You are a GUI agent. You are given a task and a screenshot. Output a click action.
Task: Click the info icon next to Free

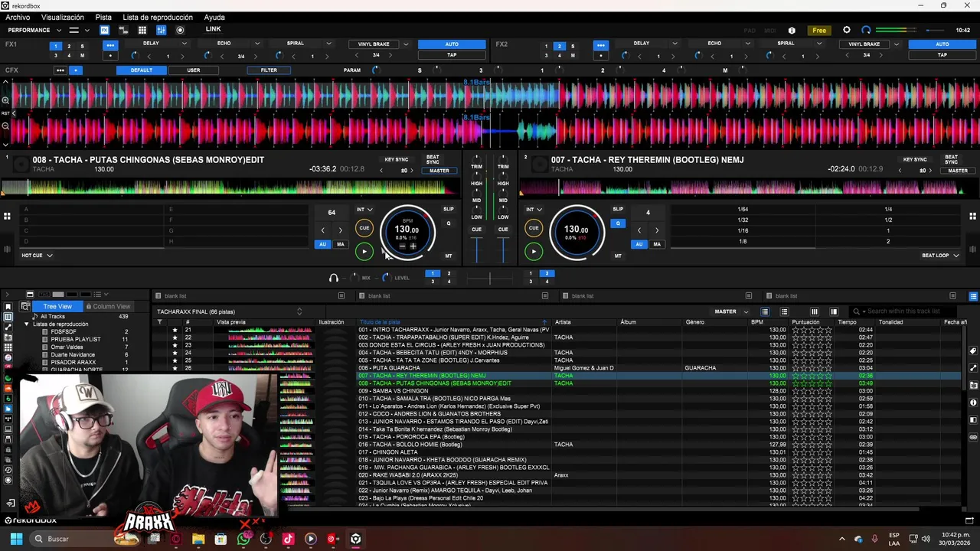coord(792,31)
